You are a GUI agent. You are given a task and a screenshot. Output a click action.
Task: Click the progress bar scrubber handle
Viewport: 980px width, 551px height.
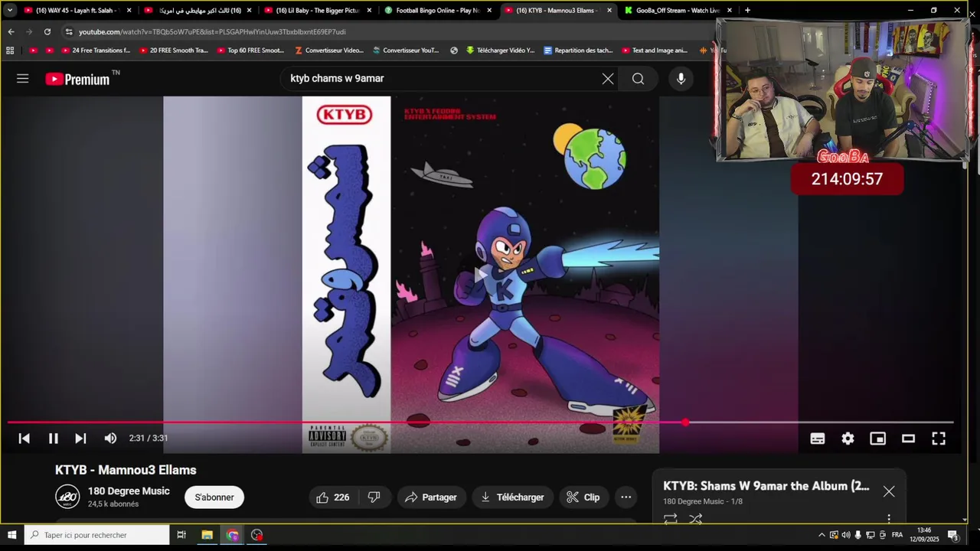tap(685, 422)
